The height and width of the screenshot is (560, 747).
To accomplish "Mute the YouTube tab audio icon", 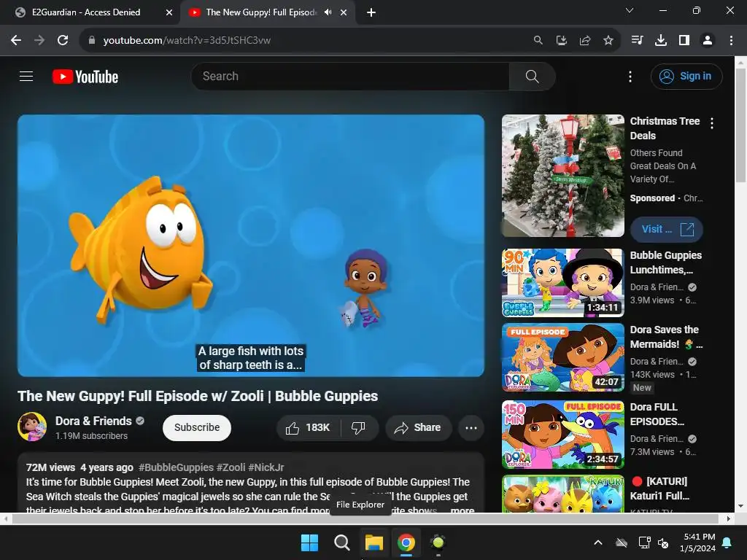I will click(328, 12).
